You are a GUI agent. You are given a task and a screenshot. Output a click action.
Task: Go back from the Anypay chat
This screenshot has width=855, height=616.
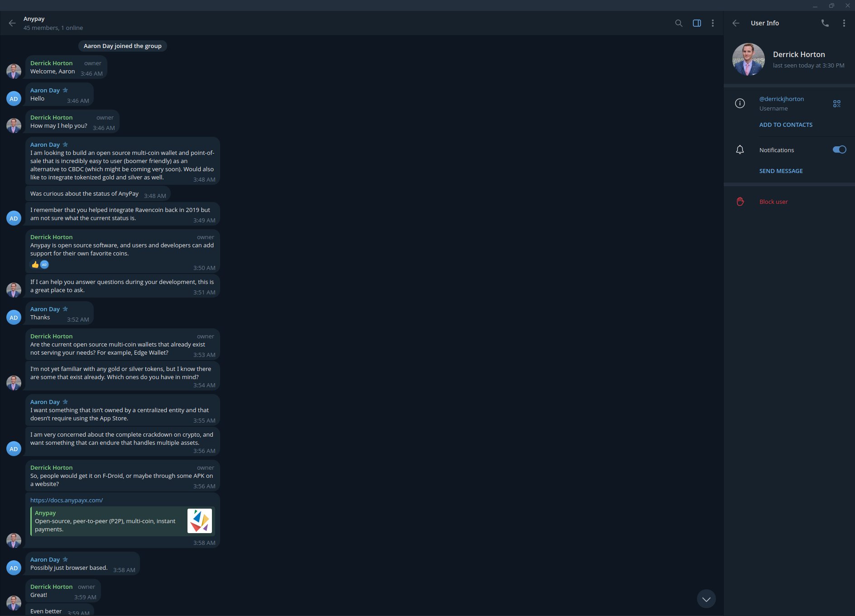tap(12, 23)
